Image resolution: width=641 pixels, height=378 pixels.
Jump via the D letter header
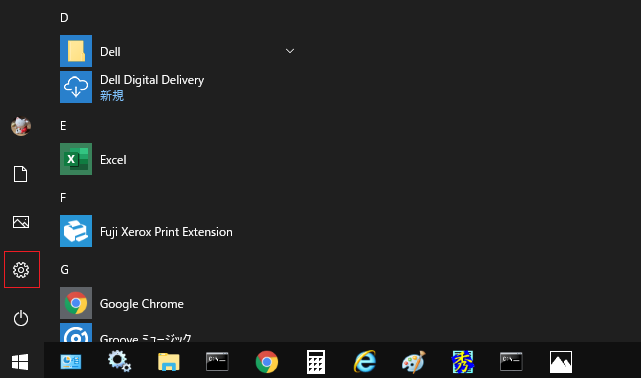click(64, 18)
